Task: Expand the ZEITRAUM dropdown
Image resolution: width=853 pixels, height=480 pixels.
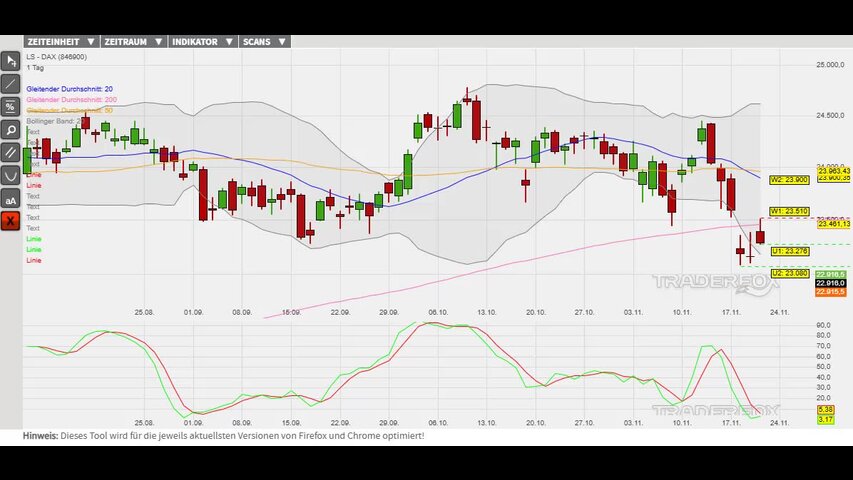Action: tap(132, 42)
